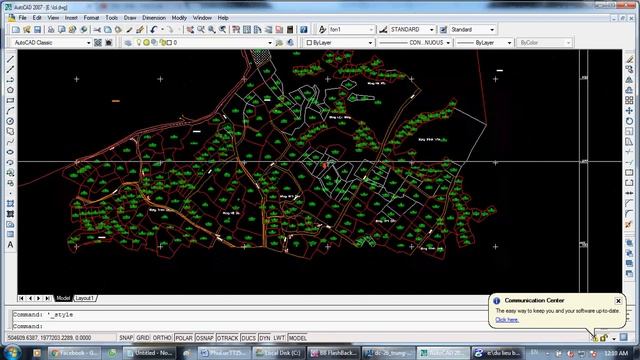Open the ByLayer lineweight dropdown
Viewport: 640px width, 360px height.
509,42
